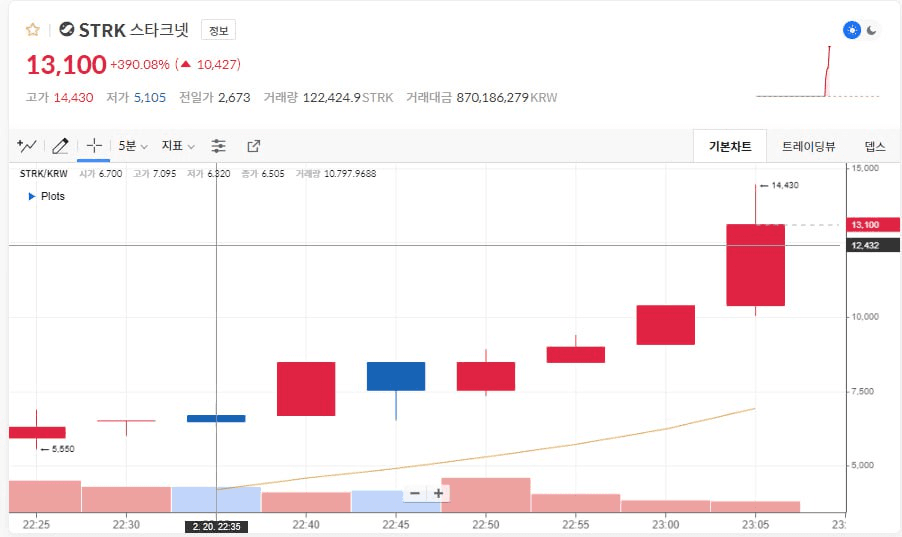
Task: Click the 저가 5,105 value in header
Action: 150,97
